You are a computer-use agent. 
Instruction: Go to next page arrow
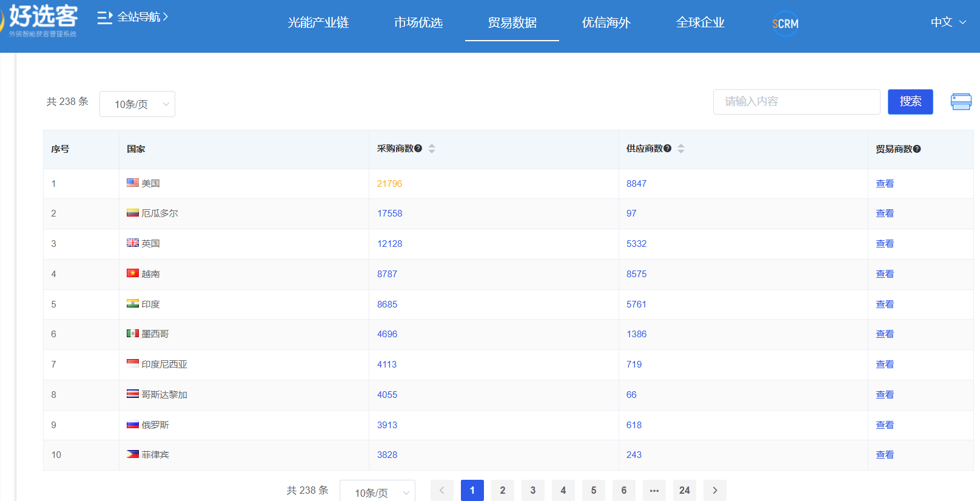[715, 490]
